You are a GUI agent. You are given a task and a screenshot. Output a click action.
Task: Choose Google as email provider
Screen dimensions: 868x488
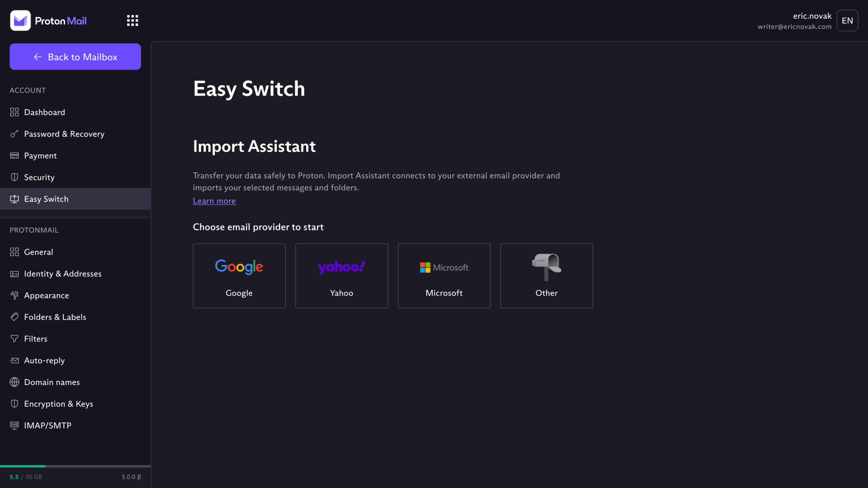point(239,276)
